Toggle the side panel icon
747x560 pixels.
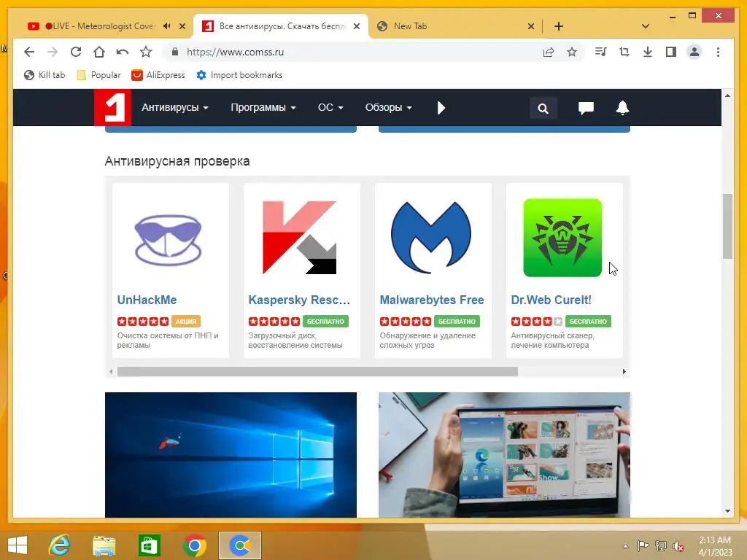(671, 52)
